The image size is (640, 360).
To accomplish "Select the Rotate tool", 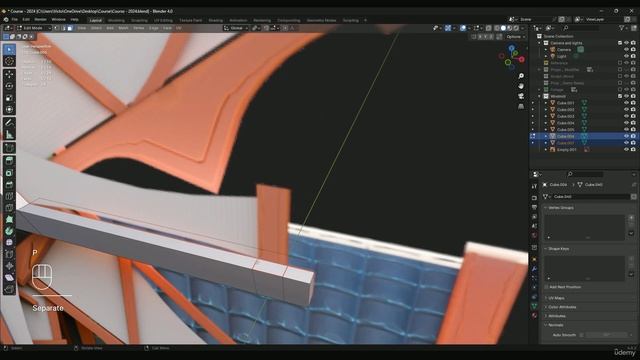I will pos(9,86).
